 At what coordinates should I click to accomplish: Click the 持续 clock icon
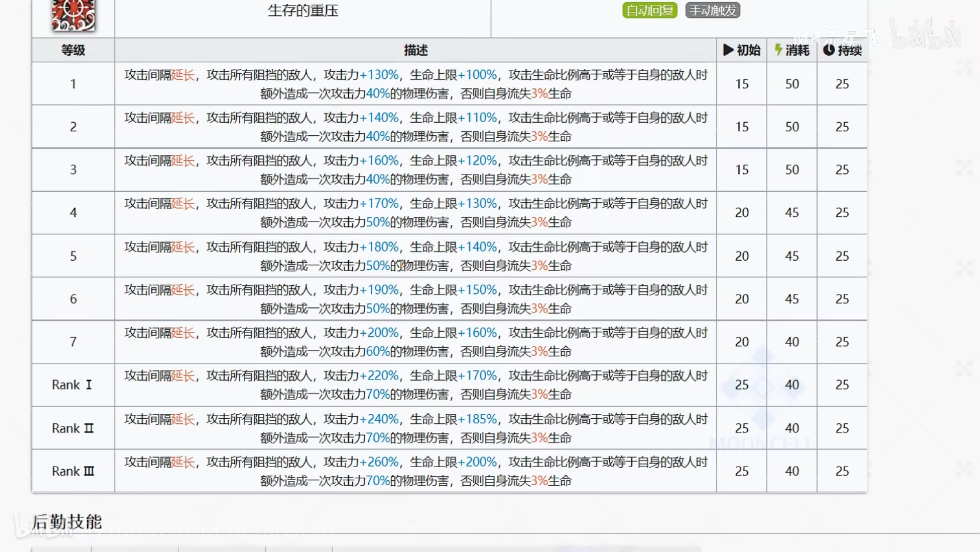[829, 50]
